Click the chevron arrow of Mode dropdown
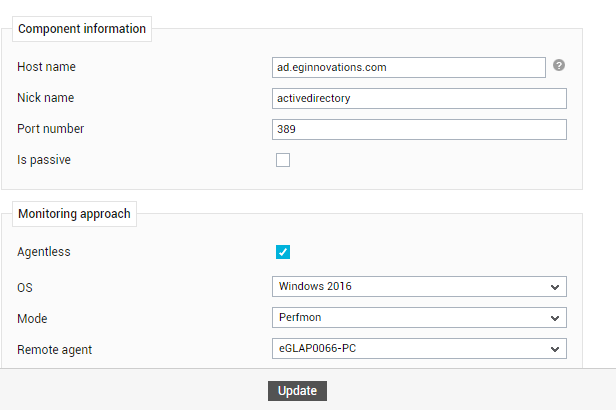616x410 pixels. [555, 318]
